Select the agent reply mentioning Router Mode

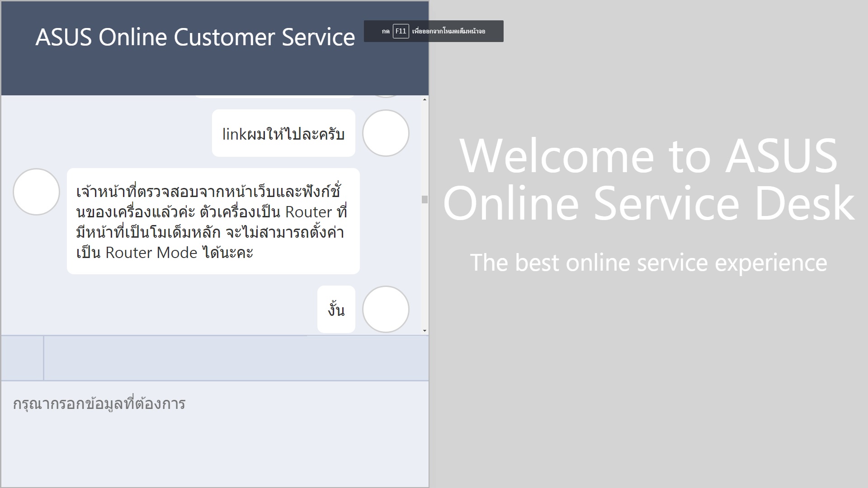point(213,221)
